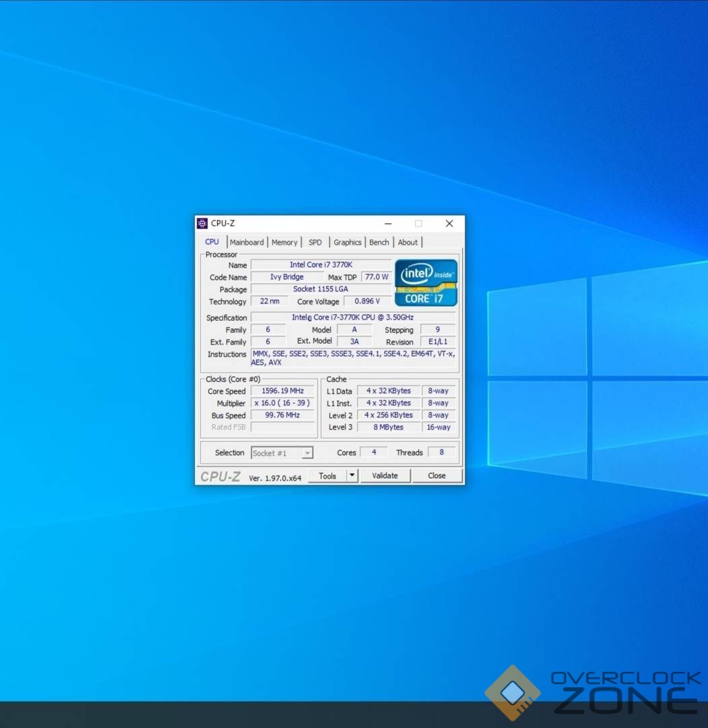The height and width of the screenshot is (728, 708).
Task: Switch to the Mainboard tab
Action: click(247, 243)
